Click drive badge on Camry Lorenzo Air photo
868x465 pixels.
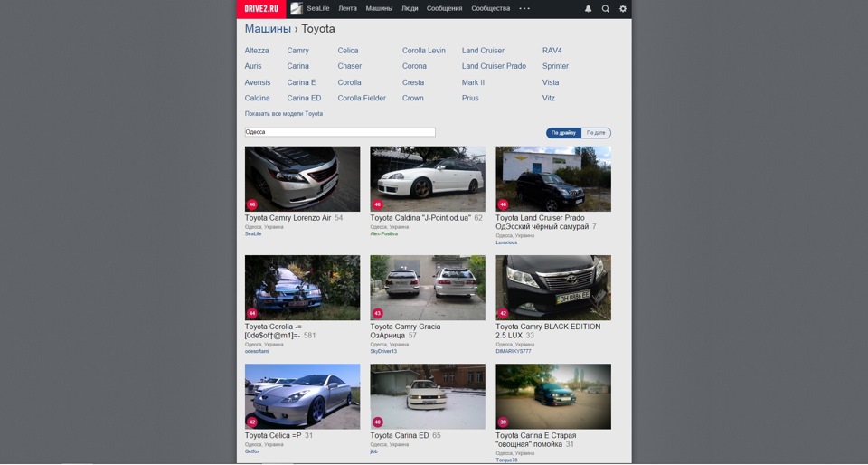[252, 204]
